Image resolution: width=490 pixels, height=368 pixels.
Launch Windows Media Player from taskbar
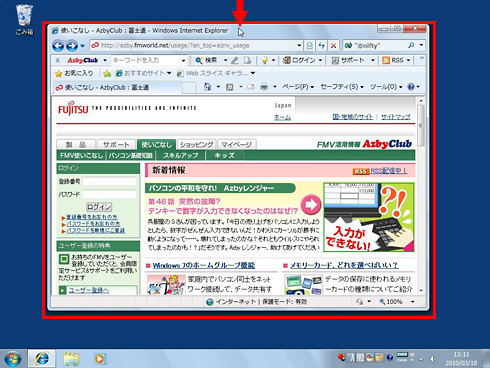click(x=99, y=359)
